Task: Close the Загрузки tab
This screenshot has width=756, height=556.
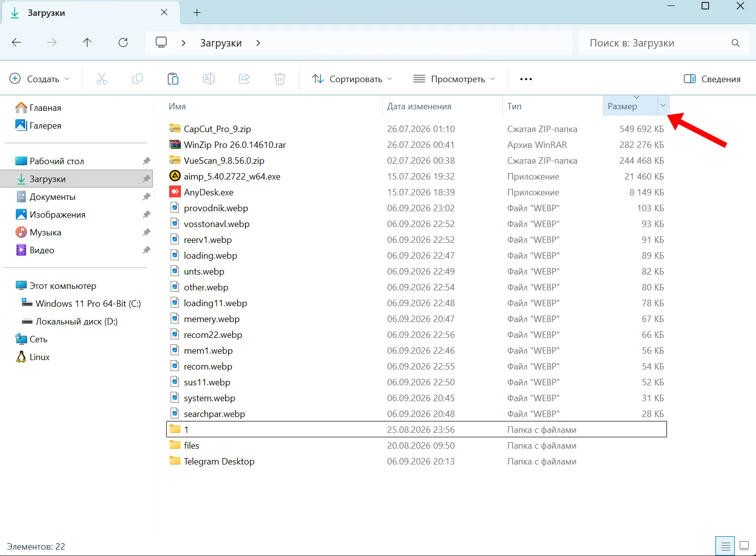Action: (x=164, y=12)
